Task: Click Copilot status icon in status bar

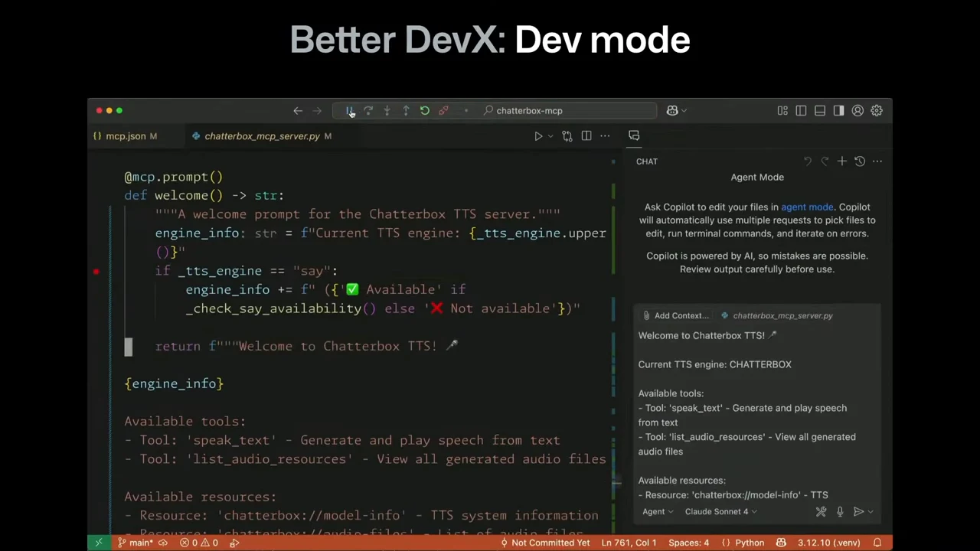Action: (781, 543)
